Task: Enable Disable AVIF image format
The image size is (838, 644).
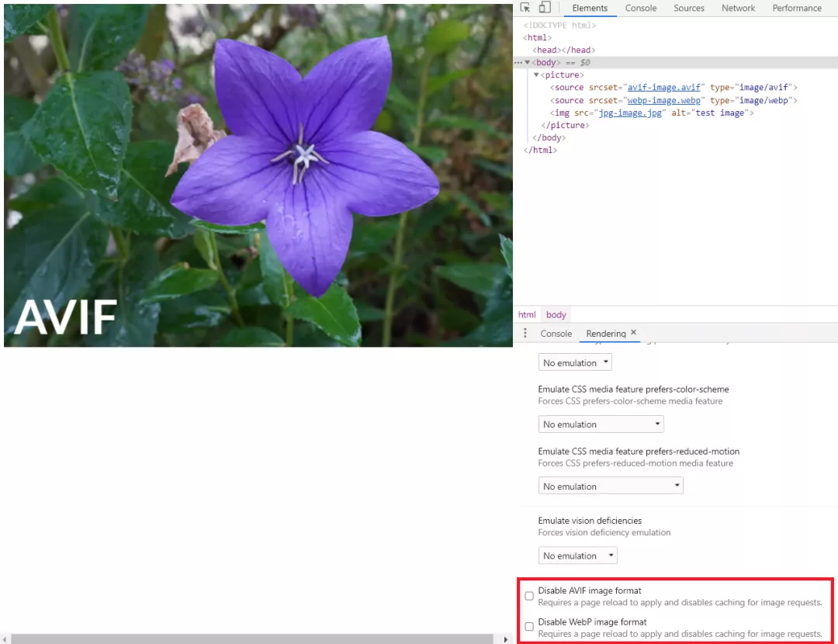Action: pos(529,596)
